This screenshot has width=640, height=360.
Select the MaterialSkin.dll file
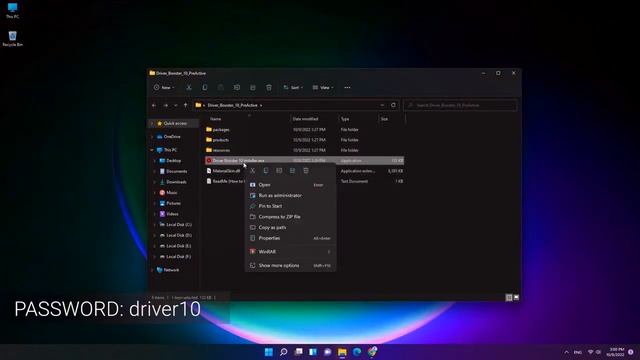tap(226, 171)
